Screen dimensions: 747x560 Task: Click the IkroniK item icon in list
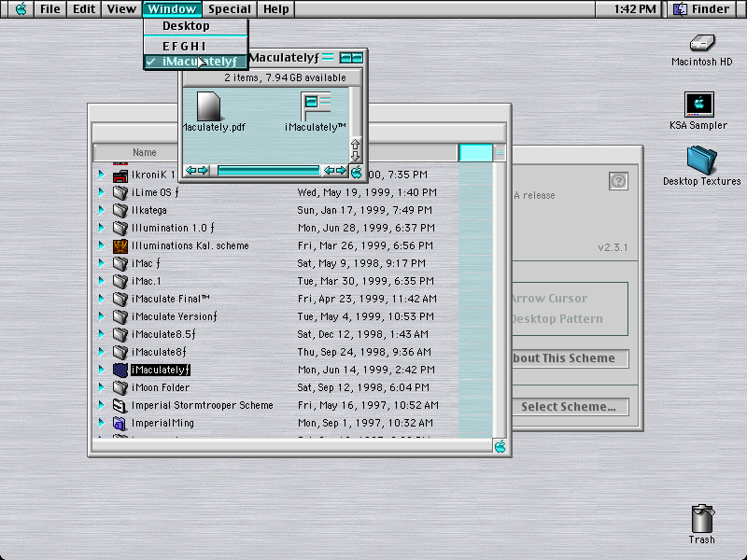(120, 175)
